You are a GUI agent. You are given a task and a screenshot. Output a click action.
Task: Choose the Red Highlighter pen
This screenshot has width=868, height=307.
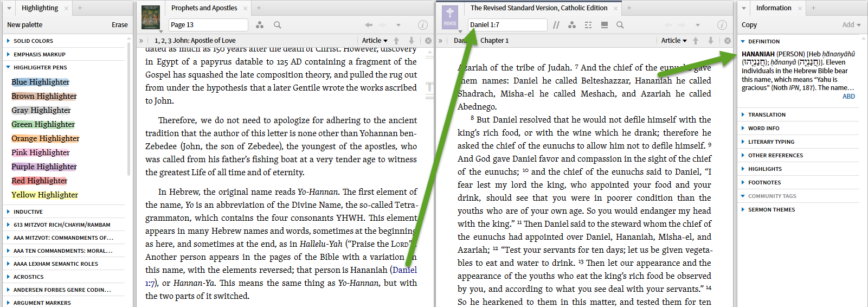coord(40,181)
